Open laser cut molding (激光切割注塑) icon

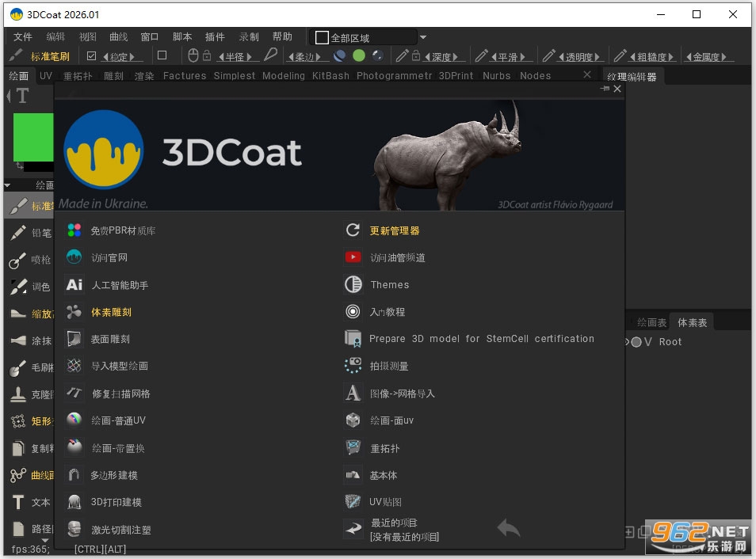click(x=74, y=529)
